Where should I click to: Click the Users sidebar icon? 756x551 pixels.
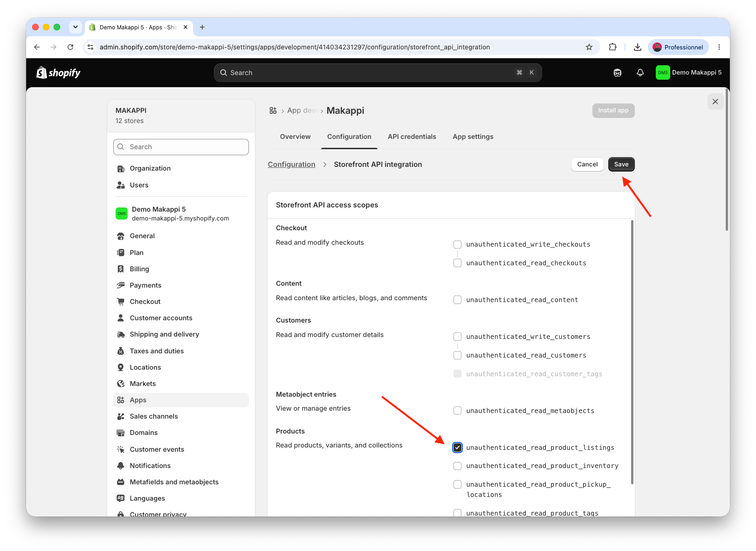click(121, 185)
